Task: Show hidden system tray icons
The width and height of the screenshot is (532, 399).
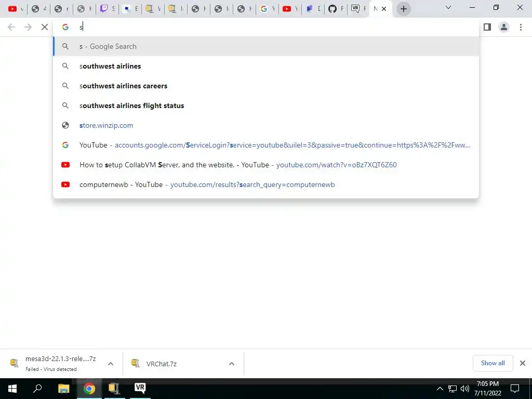Action: pos(440,389)
